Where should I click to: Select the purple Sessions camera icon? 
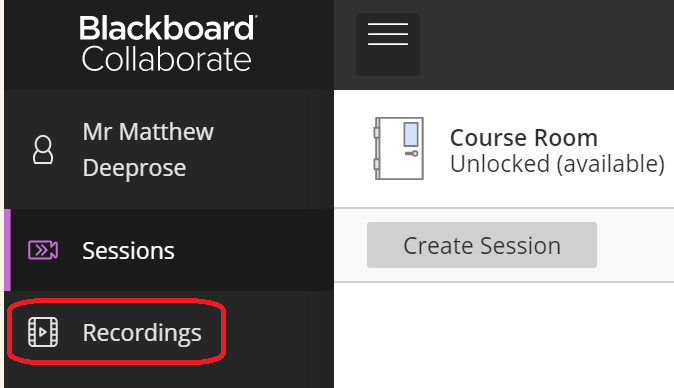pos(43,250)
